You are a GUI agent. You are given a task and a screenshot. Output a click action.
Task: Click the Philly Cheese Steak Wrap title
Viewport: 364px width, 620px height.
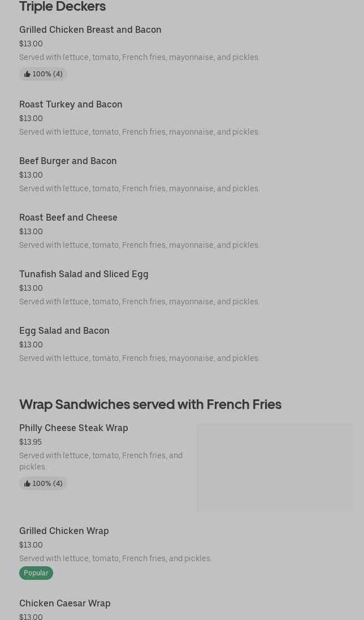[x=73, y=428]
